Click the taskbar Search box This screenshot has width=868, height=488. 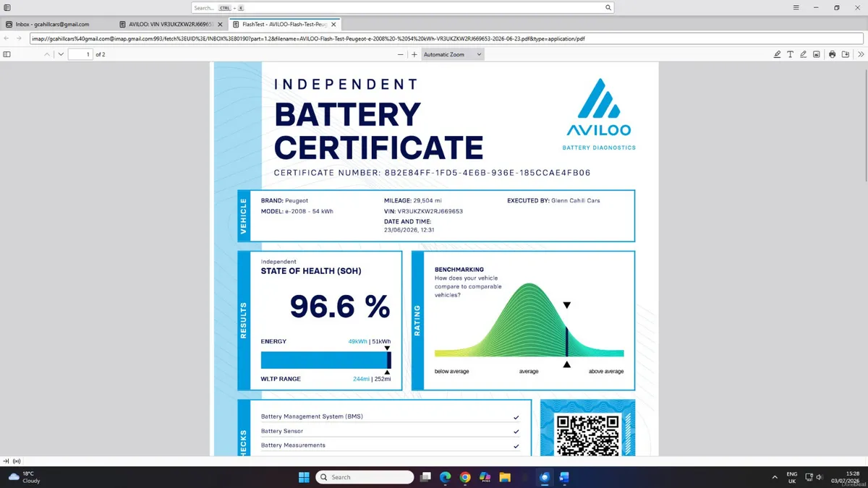point(365,477)
